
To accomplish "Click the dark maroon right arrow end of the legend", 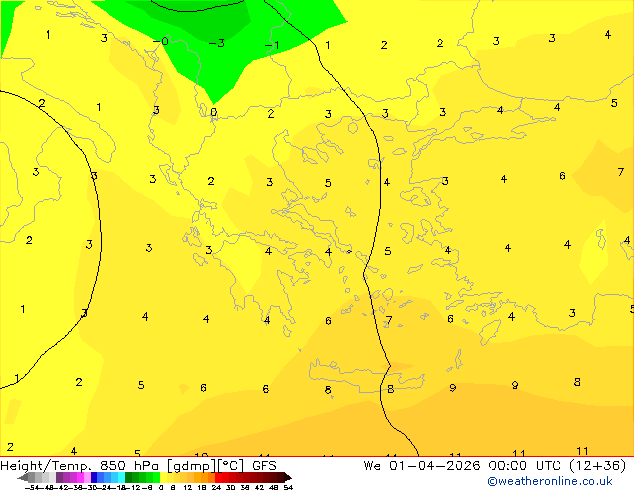I will [288, 477].
